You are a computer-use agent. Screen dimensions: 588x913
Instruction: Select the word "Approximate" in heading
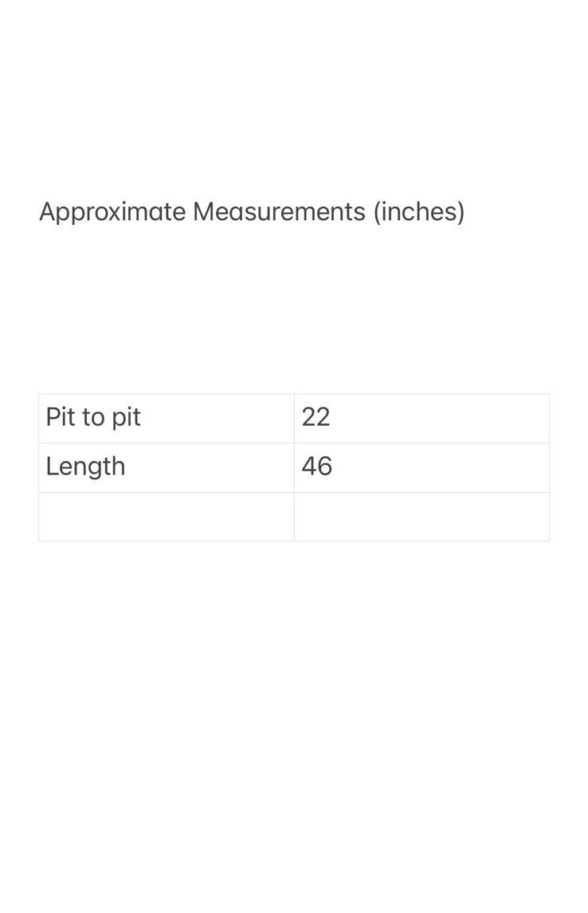[x=112, y=213]
